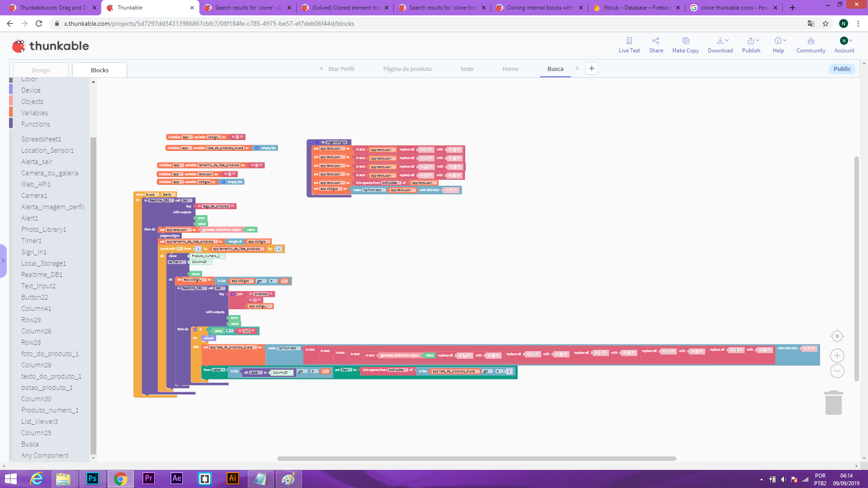This screenshot has width=868, height=488.
Task: Bookmark this page with star
Action: pyautogui.click(x=826, y=23)
